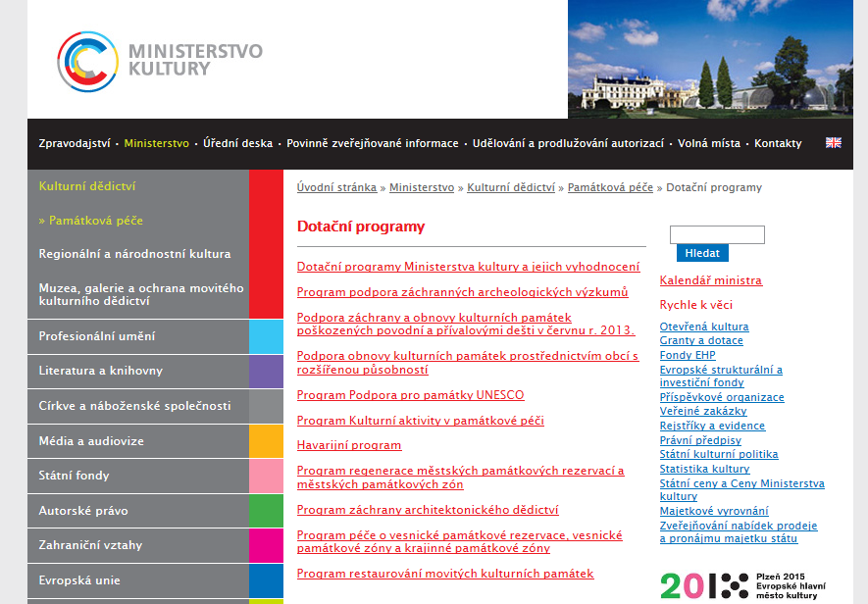Open Program regenerace městských památkových rezervací
This screenshot has width=868, height=604.
click(x=461, y=478)
